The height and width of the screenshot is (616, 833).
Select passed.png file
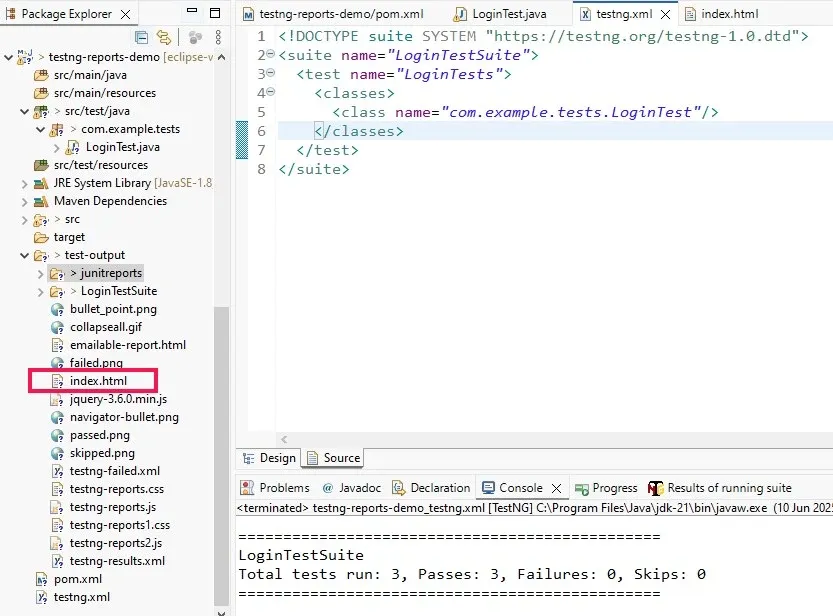tap(99, 435)
